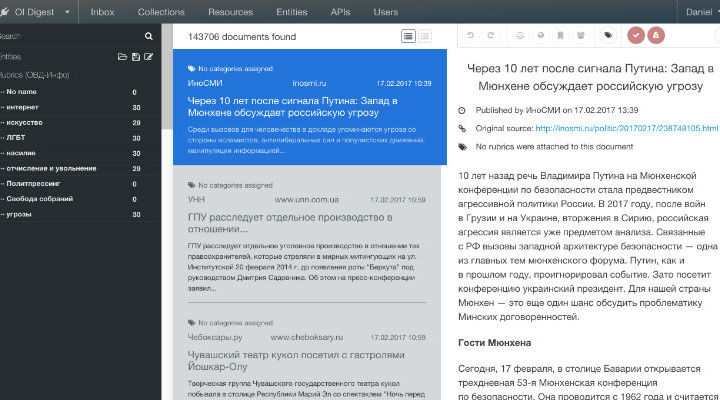The width and height of the screenshot is (720, 400).
Task: Go to the Entities menu
Action: click(291, 12)
